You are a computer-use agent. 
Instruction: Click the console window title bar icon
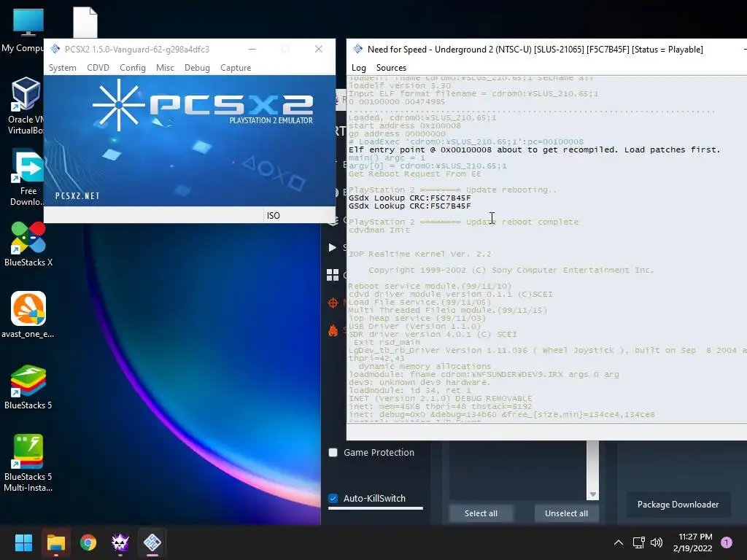tap(357, 49)
